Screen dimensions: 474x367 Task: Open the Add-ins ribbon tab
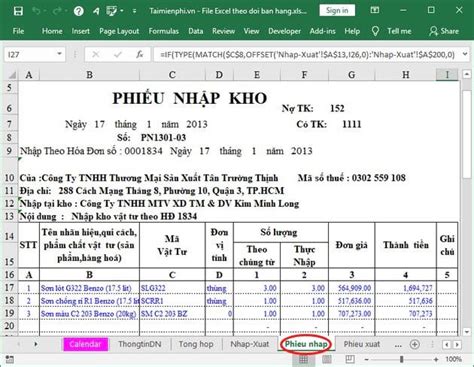[x=322, y=31]
